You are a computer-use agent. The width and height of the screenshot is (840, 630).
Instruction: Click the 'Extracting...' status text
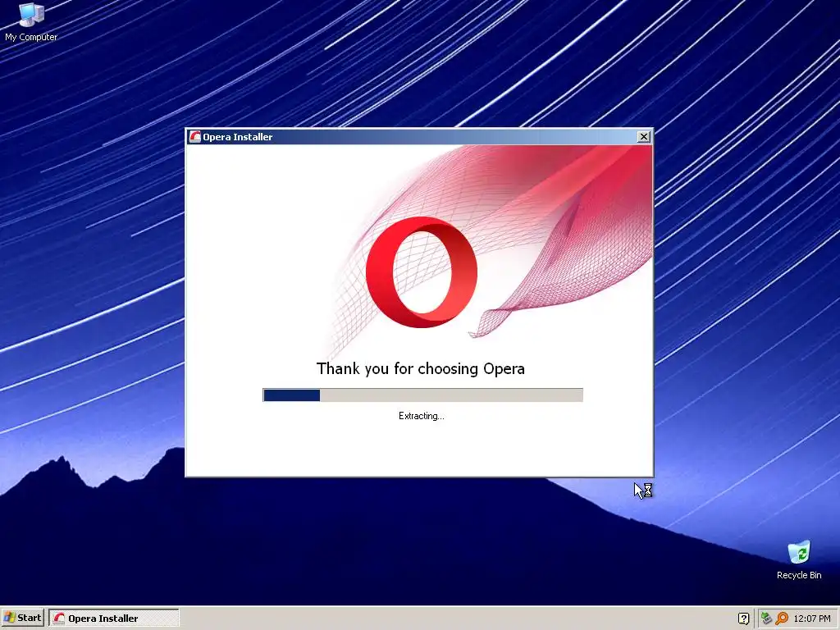(x=421, y=416)
